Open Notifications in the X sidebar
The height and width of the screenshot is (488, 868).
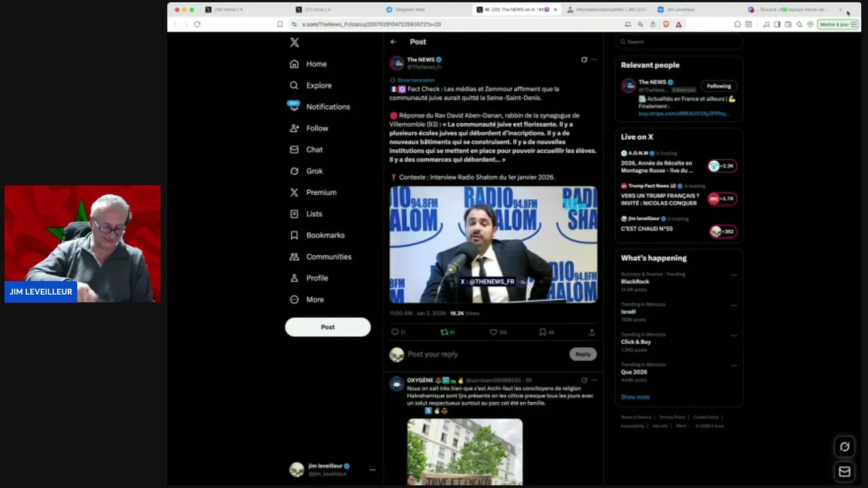[319, 106]
